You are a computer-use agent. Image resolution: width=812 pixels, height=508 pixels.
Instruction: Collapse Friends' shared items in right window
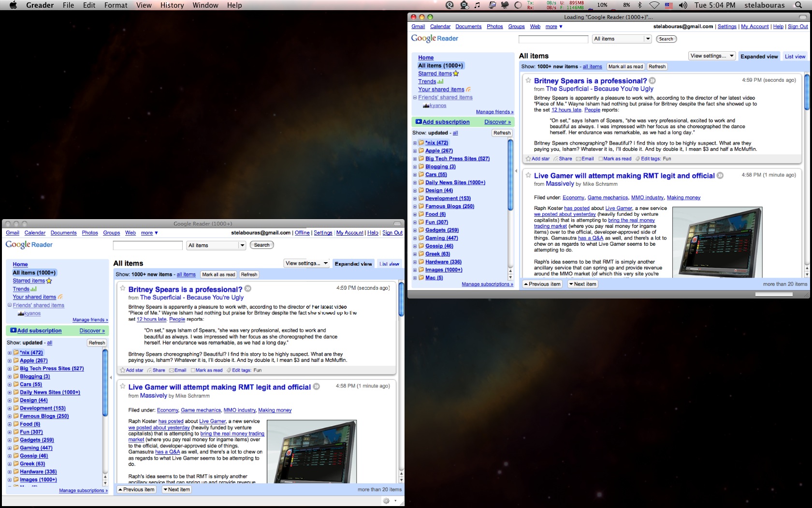[x=415, y=97]
